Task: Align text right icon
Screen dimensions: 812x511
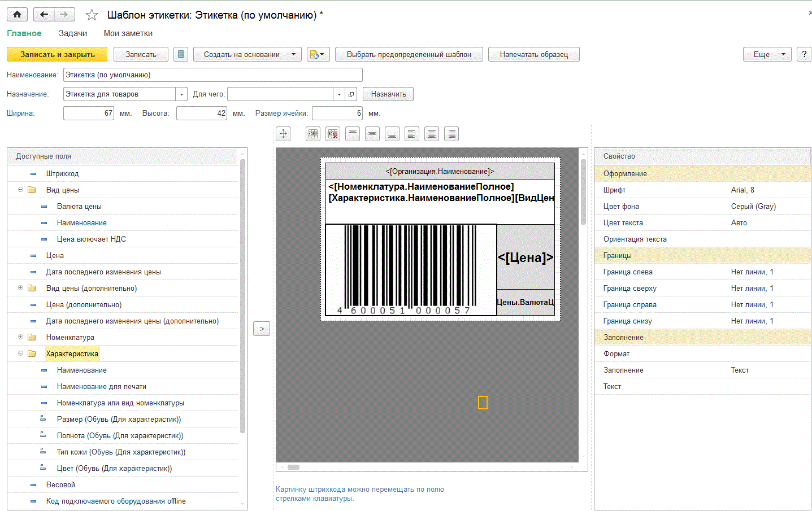Action: click(x=451, y=134)
